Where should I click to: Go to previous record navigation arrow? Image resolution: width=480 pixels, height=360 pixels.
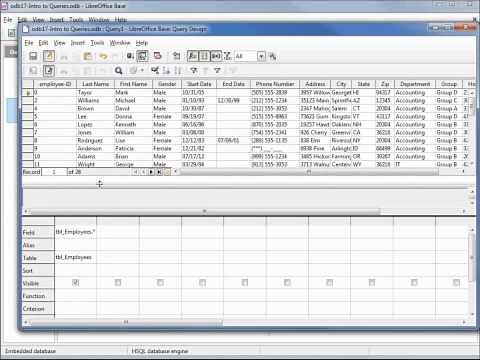[143, 172]
